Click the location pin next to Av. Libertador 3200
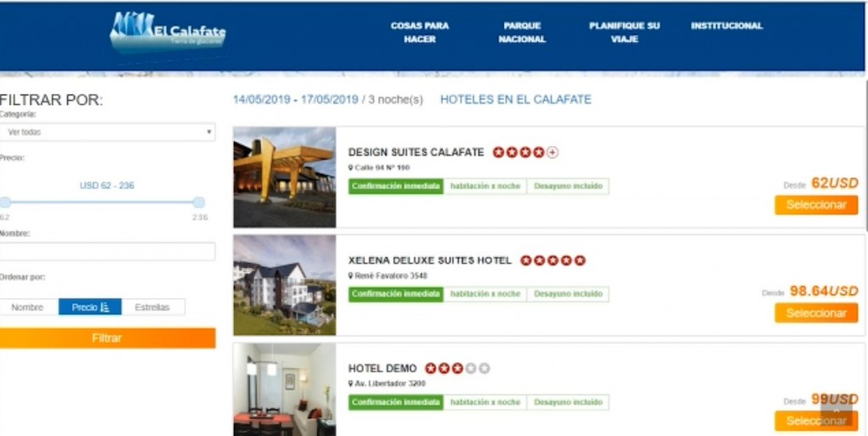The height and width of the screenshot is (436, 868). [350, 383]
